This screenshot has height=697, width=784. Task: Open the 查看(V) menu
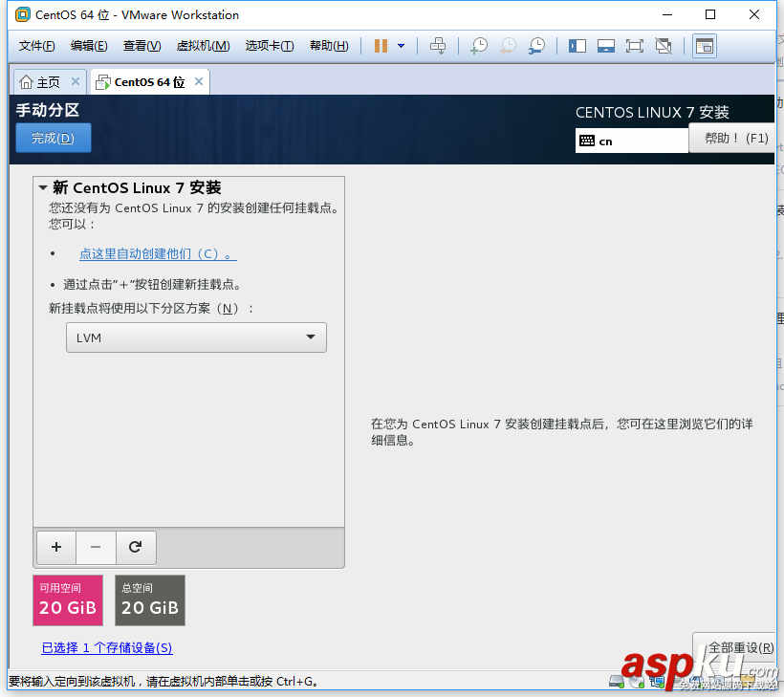(142, 46)
